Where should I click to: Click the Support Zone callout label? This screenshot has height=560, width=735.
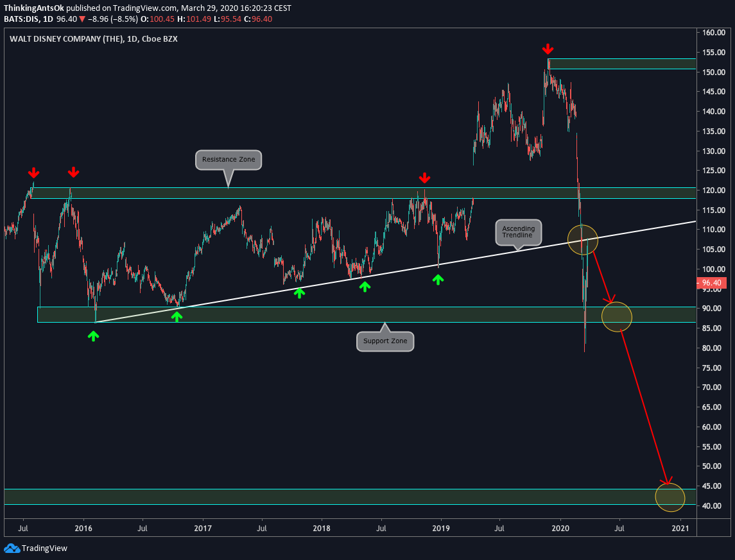(x=385, y=341)
